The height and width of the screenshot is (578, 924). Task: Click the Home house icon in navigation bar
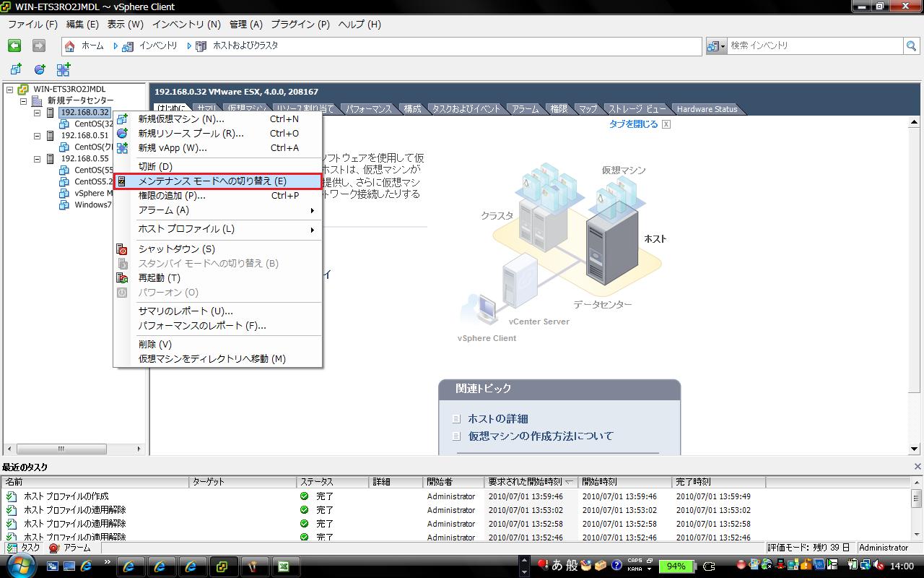[x=69, y=46]
